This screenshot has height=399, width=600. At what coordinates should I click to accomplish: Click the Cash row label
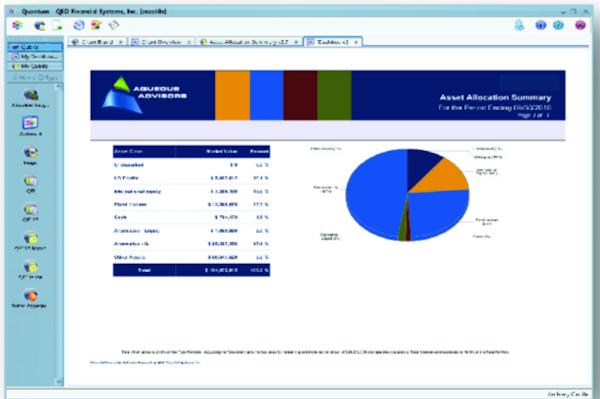[120, 217]
